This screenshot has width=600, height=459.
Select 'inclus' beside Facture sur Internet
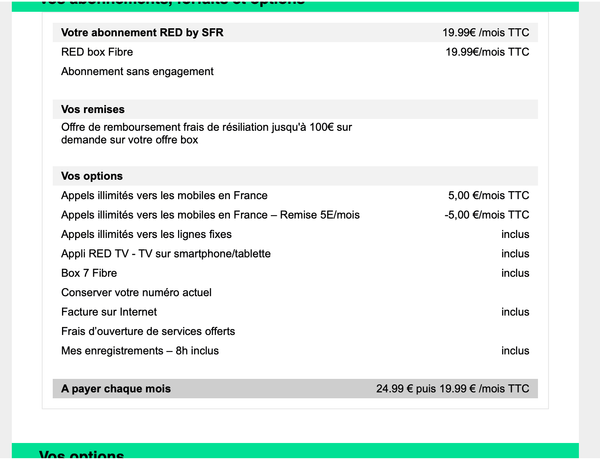click(515, 312)
